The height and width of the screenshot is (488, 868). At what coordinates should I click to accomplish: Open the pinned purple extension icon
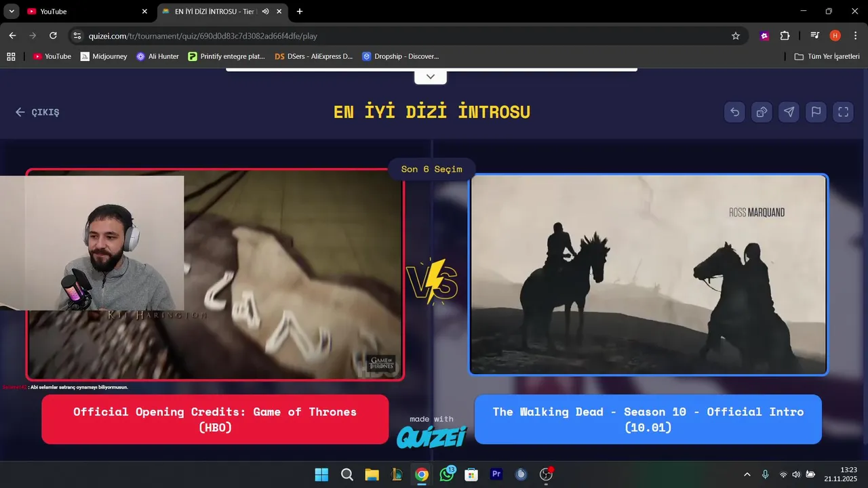point(764,36)
